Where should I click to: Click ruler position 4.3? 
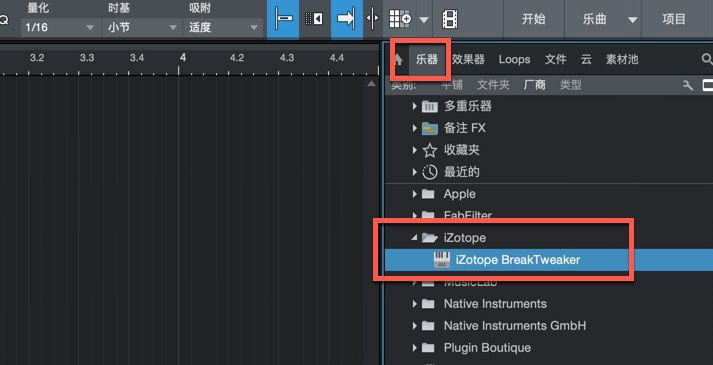(287, 58)
